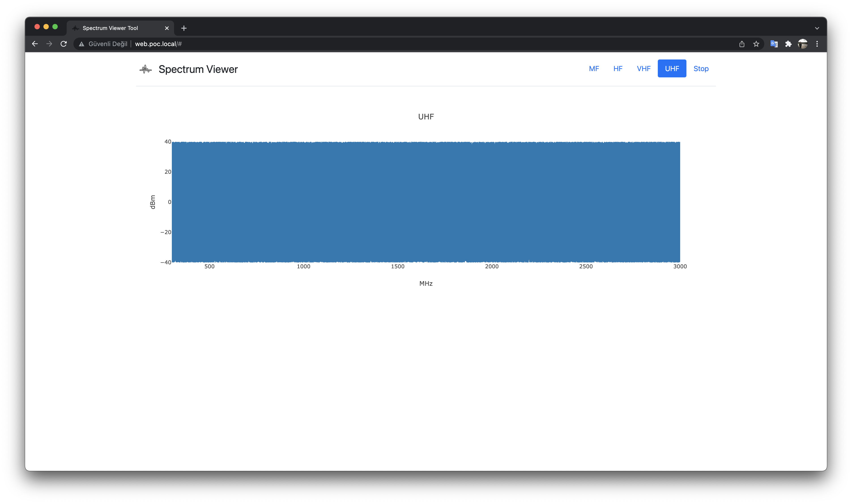Go back with browser back arrow
The height and width of the screenshot is (504, 852).
(35, 44)
